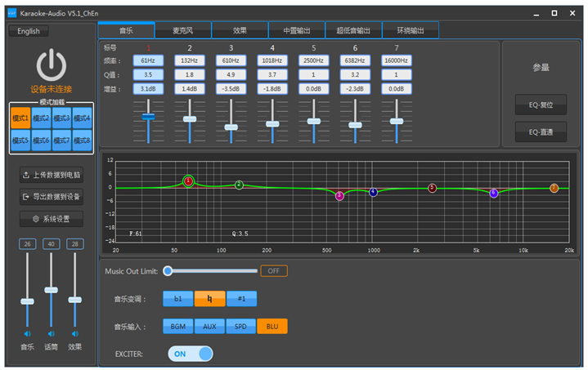The image size is (588, 370).
Task: Click band 1 Q value 3.5 field
Action: tap(148, 74)
